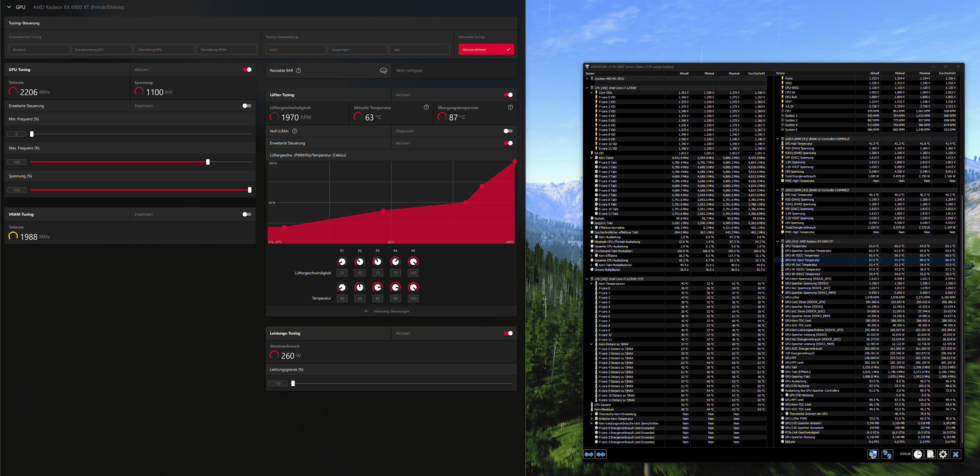The image size is (980, 476).
Task: Select the Ausgewogen tuning preset
Action: coord(358,50)
